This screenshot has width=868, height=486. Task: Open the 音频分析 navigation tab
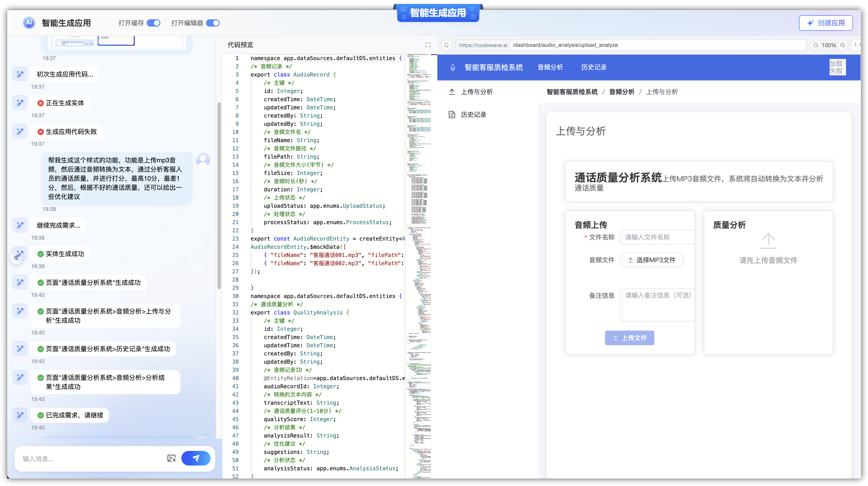point(550,67)
